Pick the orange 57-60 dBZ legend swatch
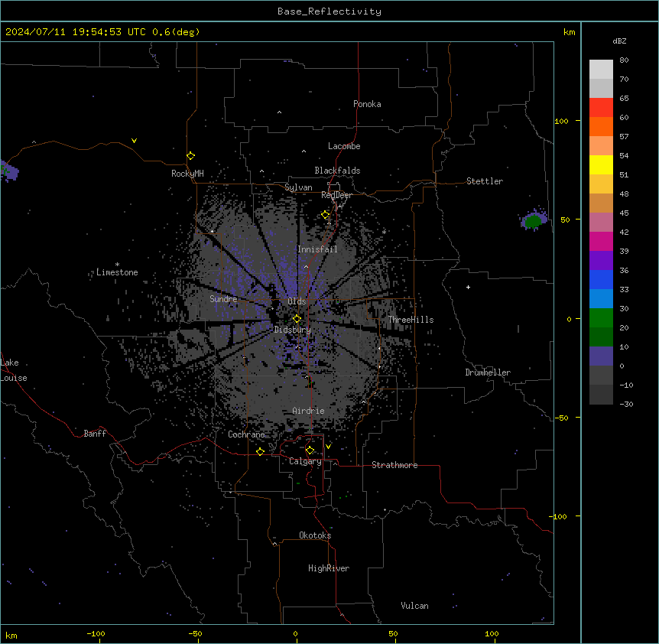 [601, 126]
